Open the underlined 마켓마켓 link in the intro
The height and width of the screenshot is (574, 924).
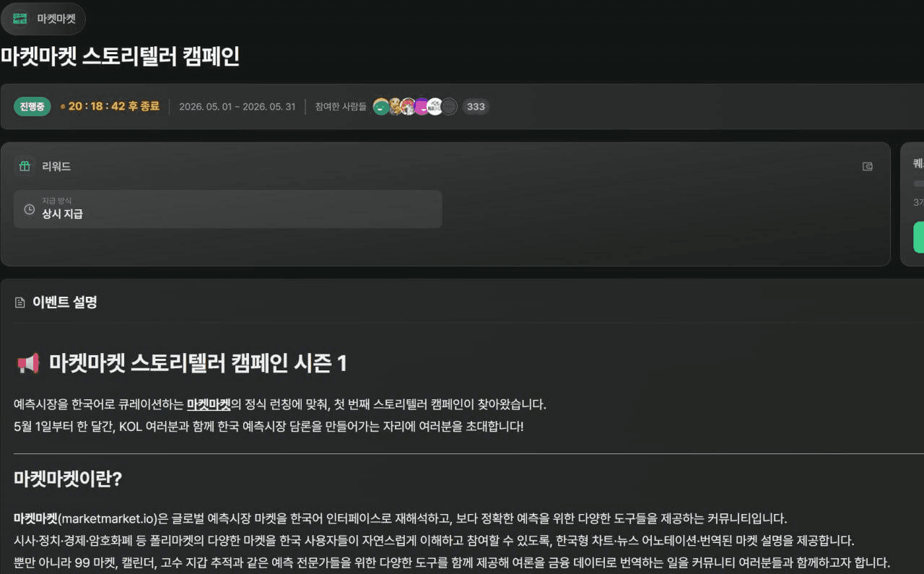pyautogui.click(x=209, y=404)
